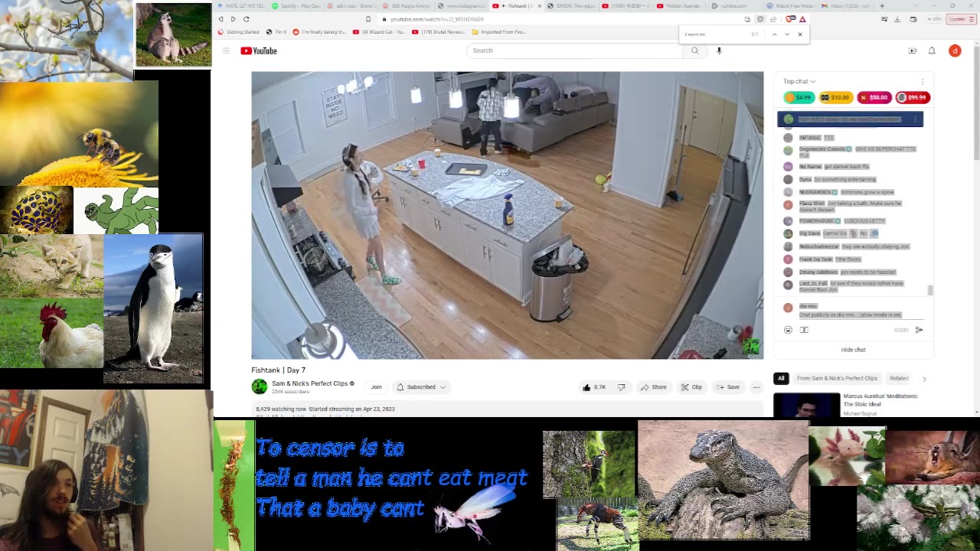This screenshot has height=551, width=980.
Task: Go forward in the browser
Action: 233,19
